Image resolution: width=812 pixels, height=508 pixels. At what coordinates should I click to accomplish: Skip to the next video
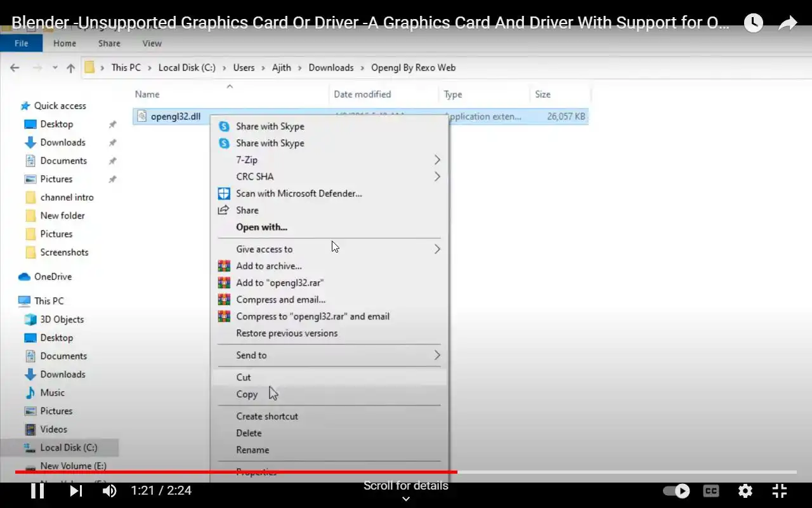[x=75, y=491]
